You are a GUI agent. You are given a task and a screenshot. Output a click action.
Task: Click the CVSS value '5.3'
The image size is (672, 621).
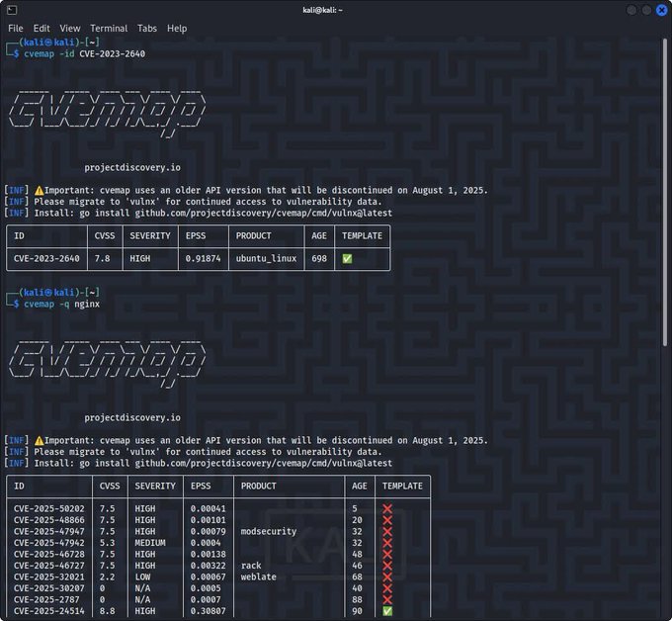[x=107, y=543]
